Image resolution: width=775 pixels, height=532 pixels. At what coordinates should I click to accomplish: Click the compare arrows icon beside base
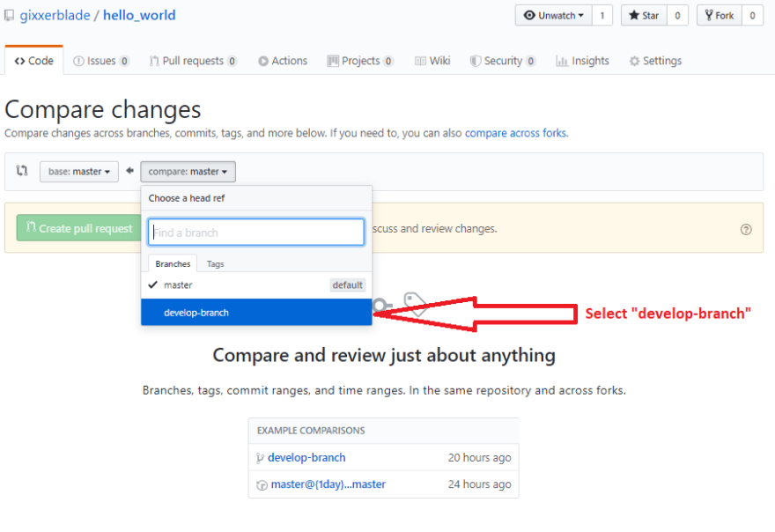pos(22,171)
